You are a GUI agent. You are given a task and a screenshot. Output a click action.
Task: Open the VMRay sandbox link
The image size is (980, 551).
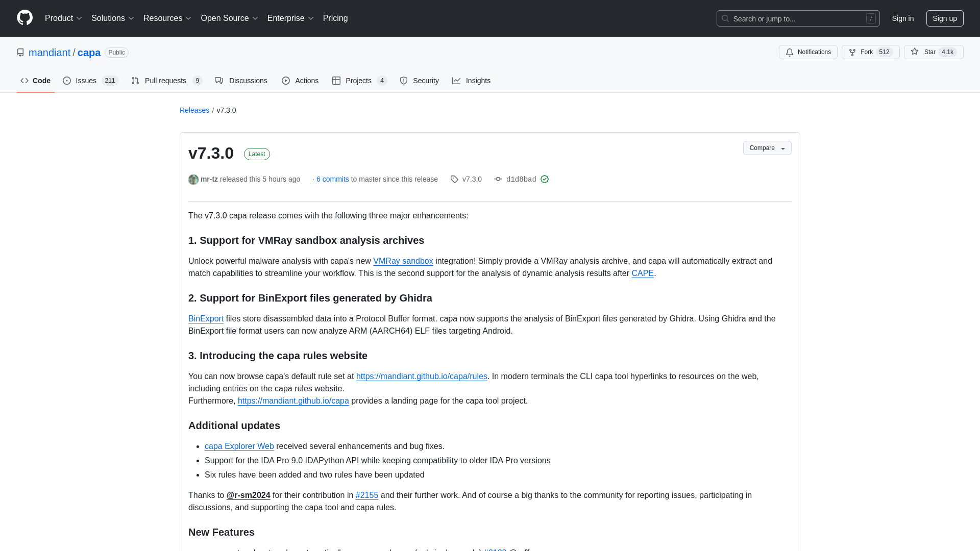tap(403, 261)
